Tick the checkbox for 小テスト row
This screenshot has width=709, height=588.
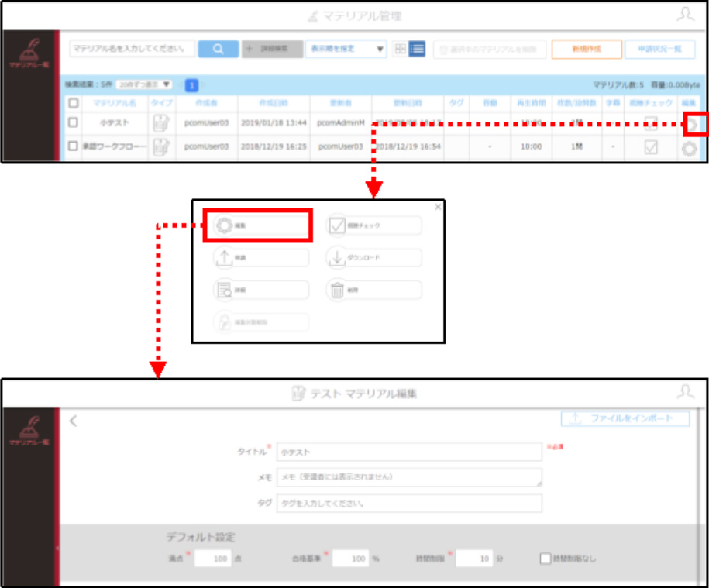click(73, 122)
